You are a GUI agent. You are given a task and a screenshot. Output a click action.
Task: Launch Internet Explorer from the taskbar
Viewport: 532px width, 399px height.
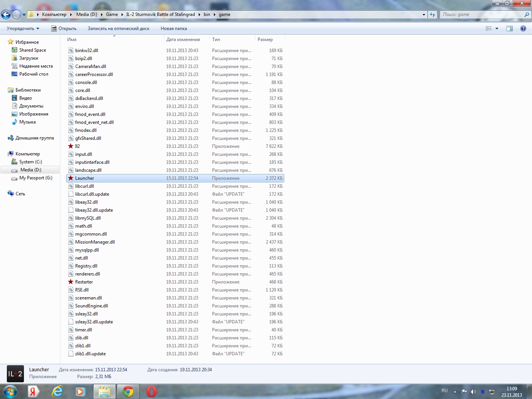click(57, 391)
